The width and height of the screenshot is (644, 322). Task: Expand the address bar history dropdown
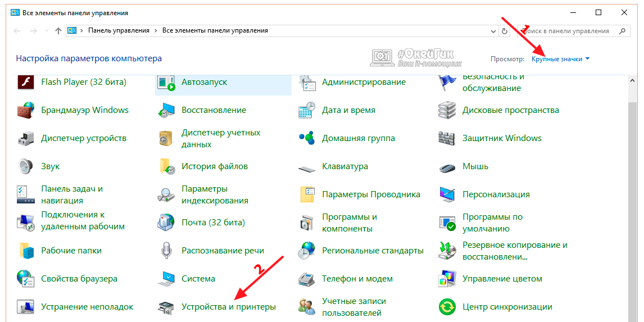(493, 31)
